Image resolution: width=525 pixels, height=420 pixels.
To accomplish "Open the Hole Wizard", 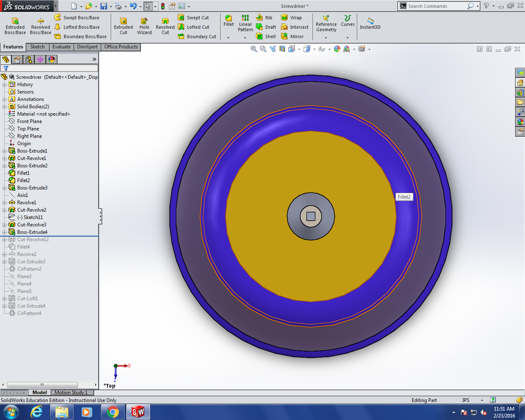I will tap(144, 26).
